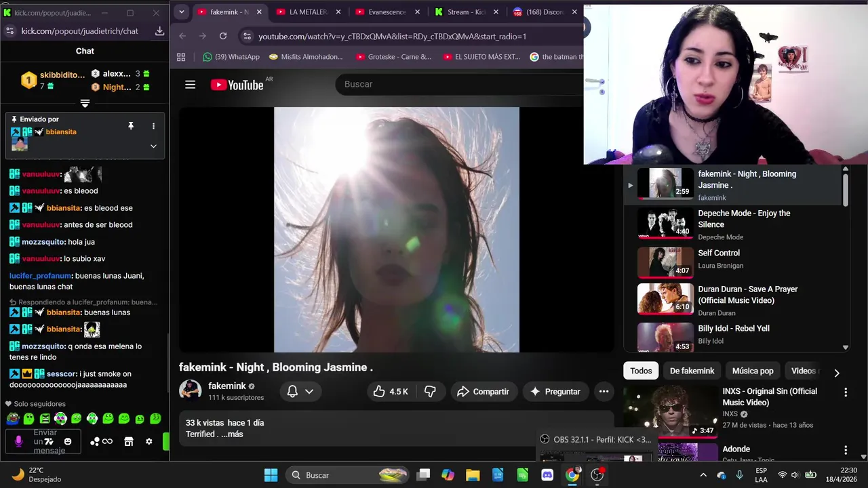
Task: Open Misfits Almohadon bookmark
Action: click(306, 57)
